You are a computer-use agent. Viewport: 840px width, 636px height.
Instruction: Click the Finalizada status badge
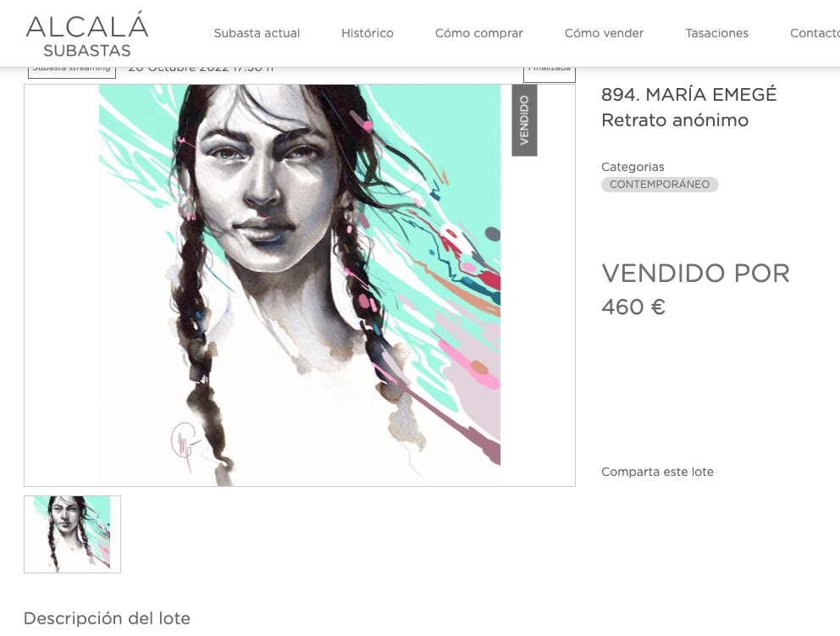click(x=549, y=75)
